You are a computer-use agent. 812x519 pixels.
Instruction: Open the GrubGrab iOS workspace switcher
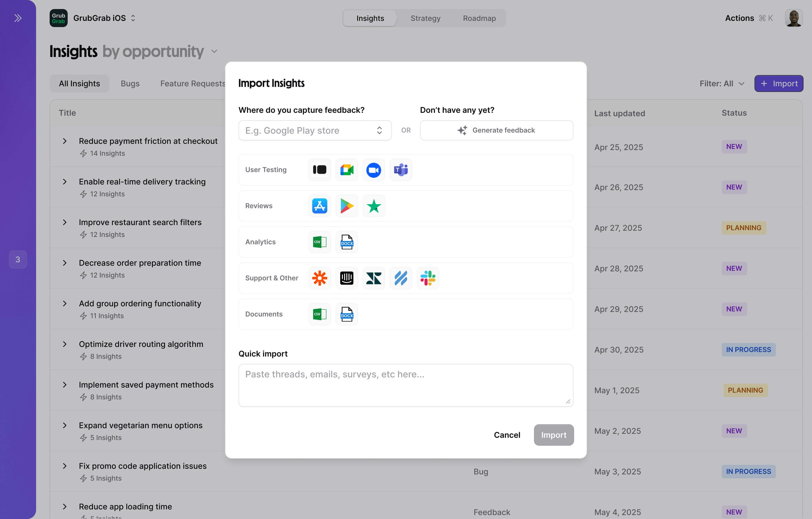(105, 18)
